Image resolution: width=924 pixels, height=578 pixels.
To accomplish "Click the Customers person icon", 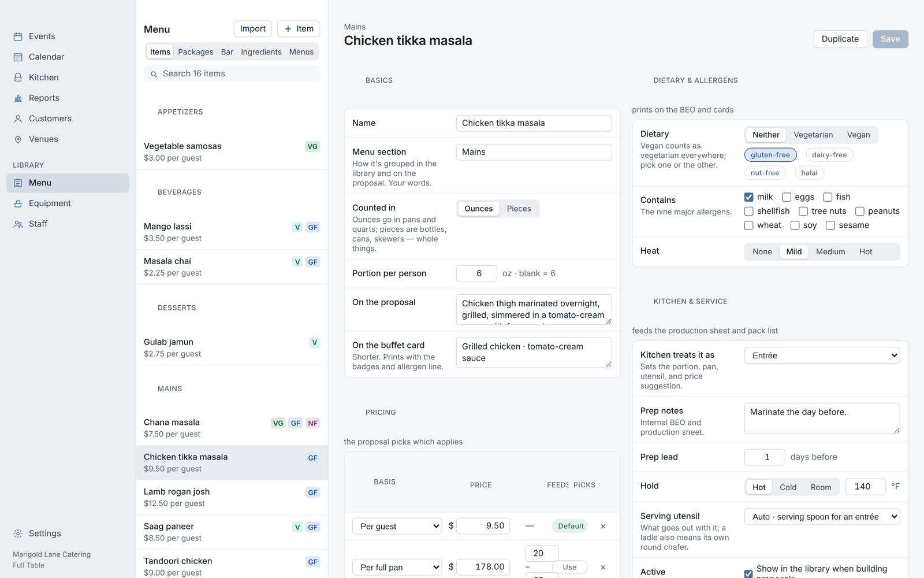I will (x=18, y=119).
